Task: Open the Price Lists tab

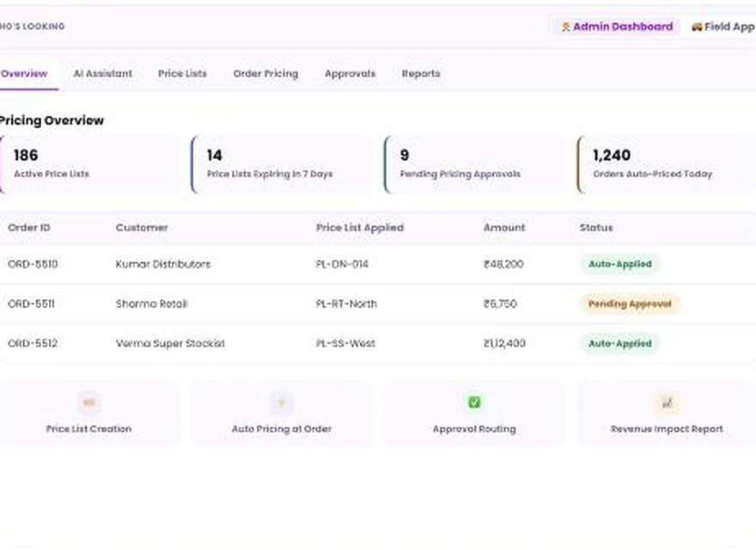Action: tap(182, 74)
